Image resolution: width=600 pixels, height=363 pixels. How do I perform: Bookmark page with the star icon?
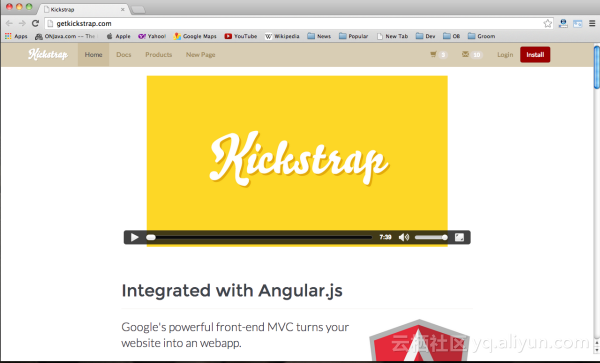point(548,23)
